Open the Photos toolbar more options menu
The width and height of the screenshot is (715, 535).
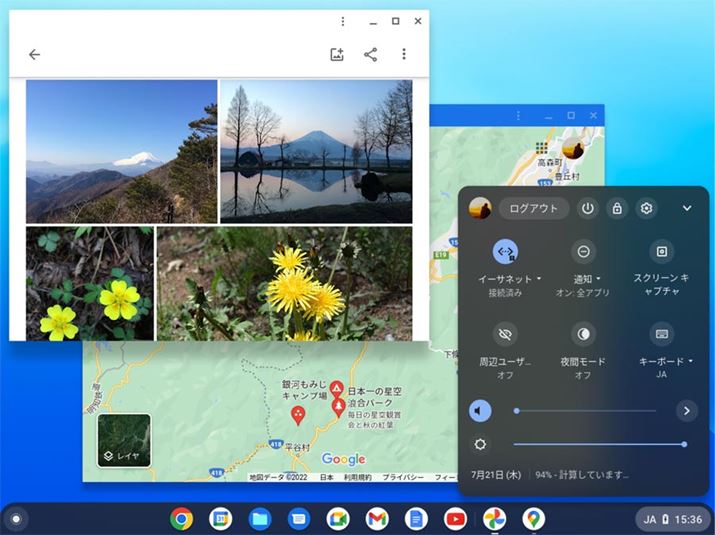tap(404, 54)
